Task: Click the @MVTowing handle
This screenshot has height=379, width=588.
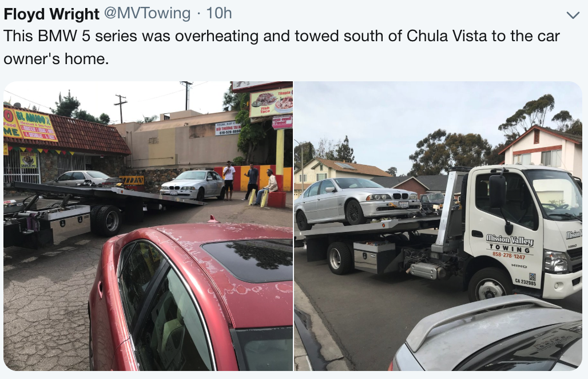Action: (147, 14)
